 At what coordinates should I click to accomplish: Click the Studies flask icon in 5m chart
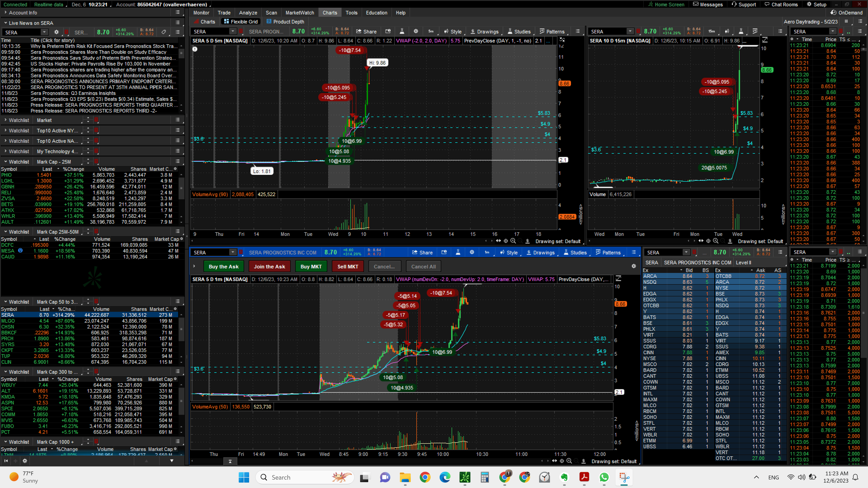402,31
